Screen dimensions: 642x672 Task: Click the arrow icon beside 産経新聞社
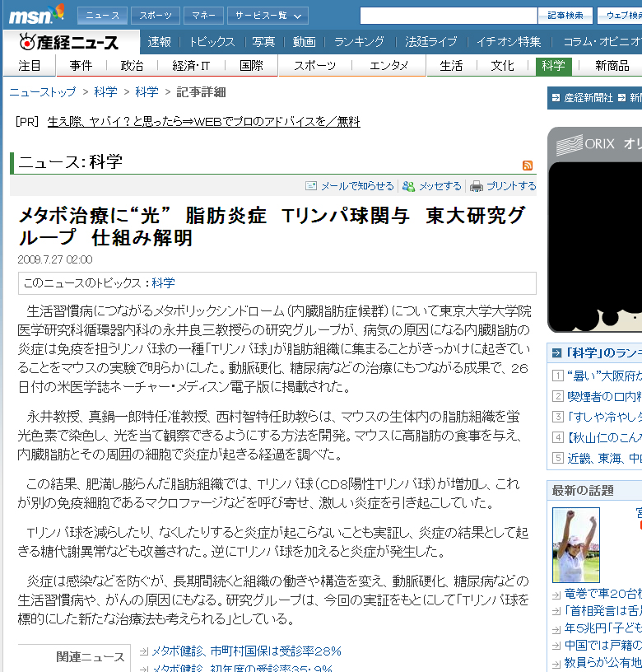tap(556, 98)
